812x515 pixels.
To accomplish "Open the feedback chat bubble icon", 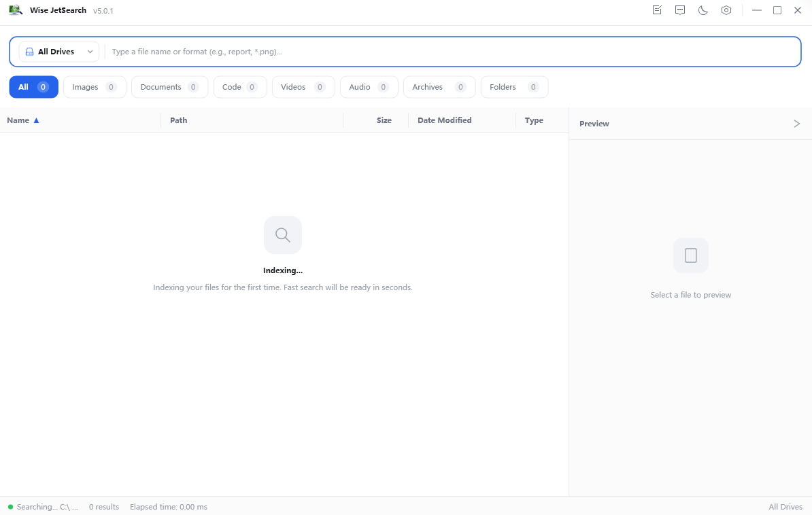I will coord(680,10).
